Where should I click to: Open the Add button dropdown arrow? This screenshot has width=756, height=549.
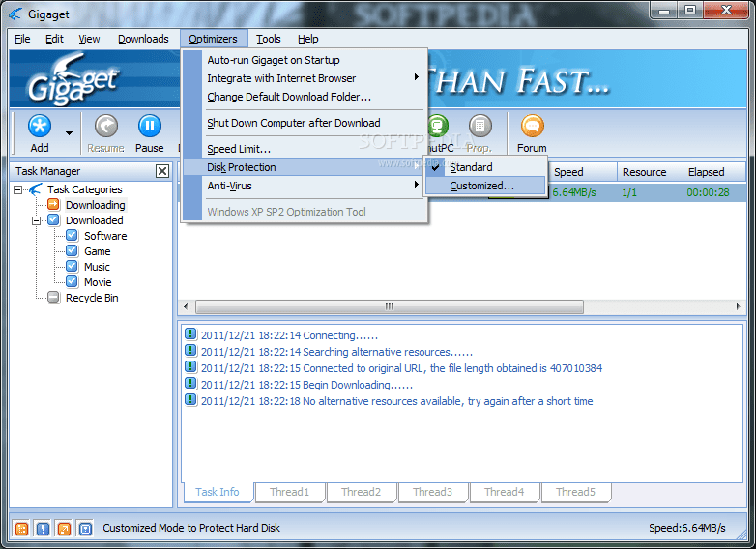pos(69,133)
